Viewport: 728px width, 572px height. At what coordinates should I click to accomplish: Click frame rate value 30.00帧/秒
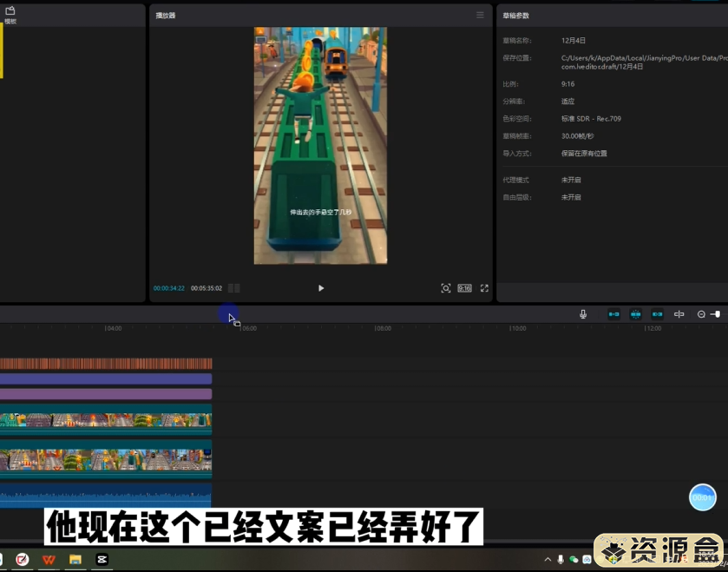coord(578,136)
